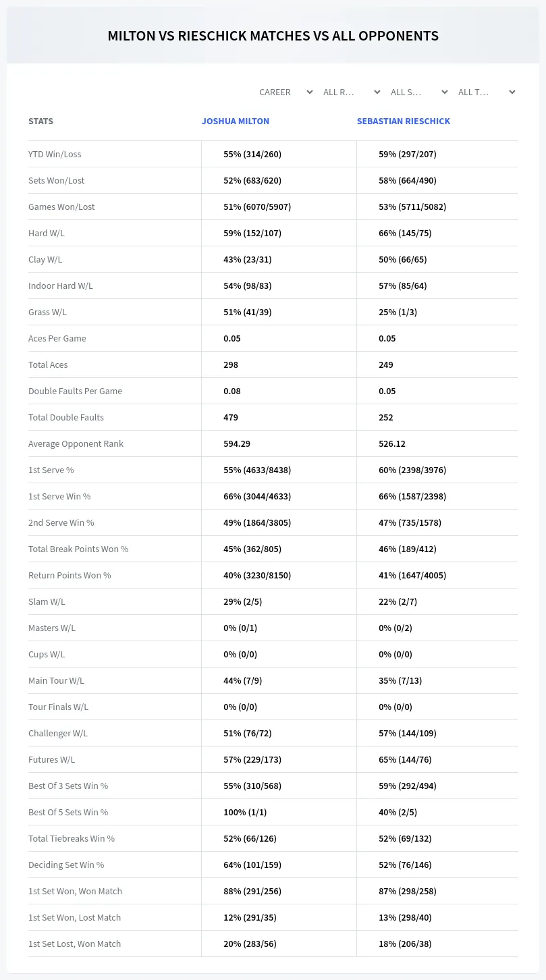Viewport: 546px width, 980px height.
Task: Select Milton's Hard W/L value
Action: [252, 233]
